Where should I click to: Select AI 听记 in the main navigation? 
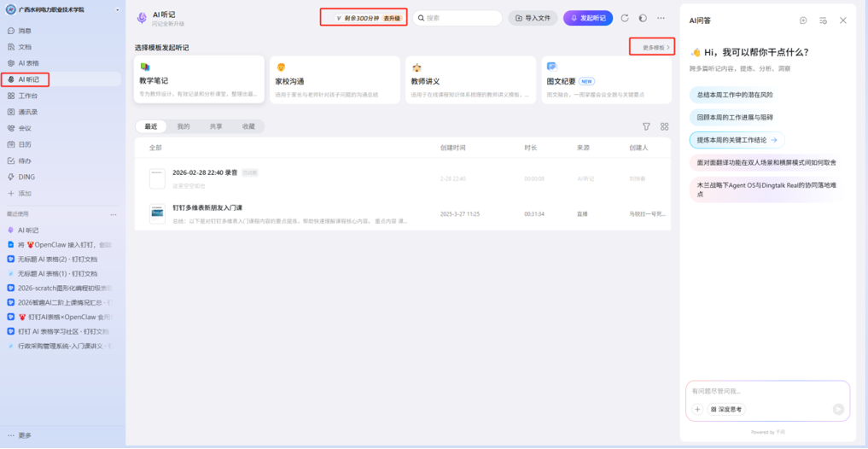[61, 79]
